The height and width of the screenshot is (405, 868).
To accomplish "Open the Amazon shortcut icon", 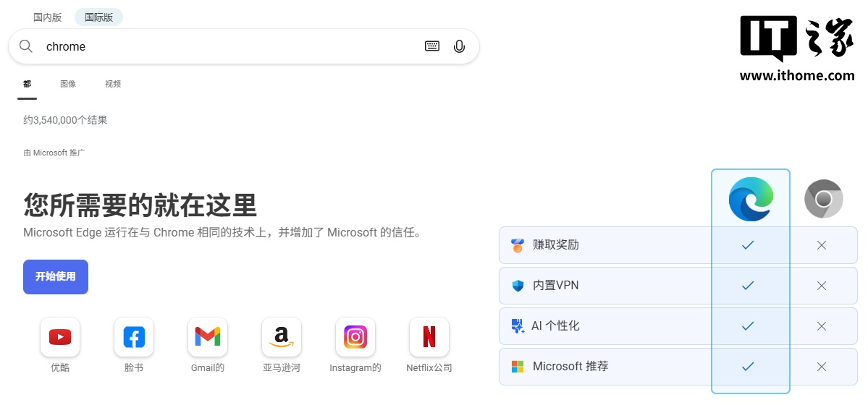I will click(x=282, y=337).
